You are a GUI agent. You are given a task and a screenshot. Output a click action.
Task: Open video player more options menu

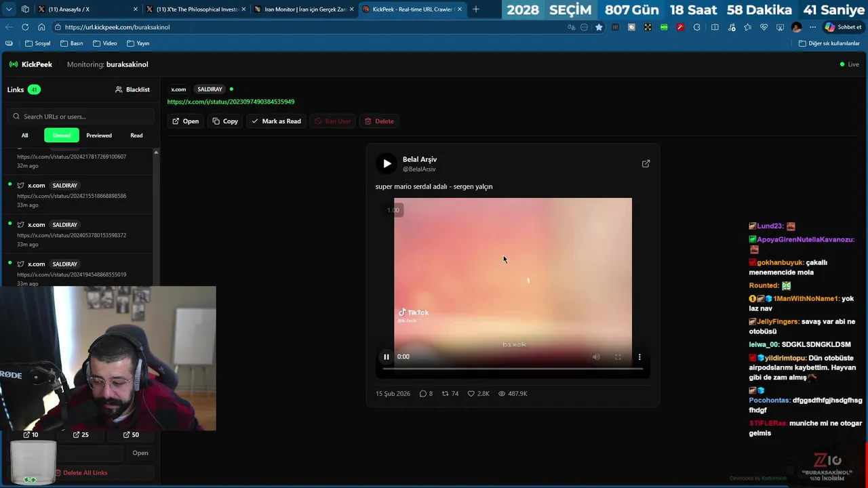(639, 357)
